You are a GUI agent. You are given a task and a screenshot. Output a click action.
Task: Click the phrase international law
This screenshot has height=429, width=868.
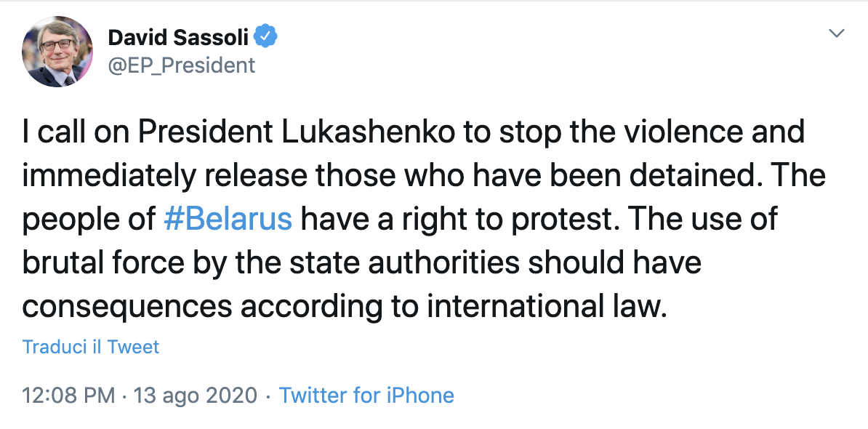[544, 305]
